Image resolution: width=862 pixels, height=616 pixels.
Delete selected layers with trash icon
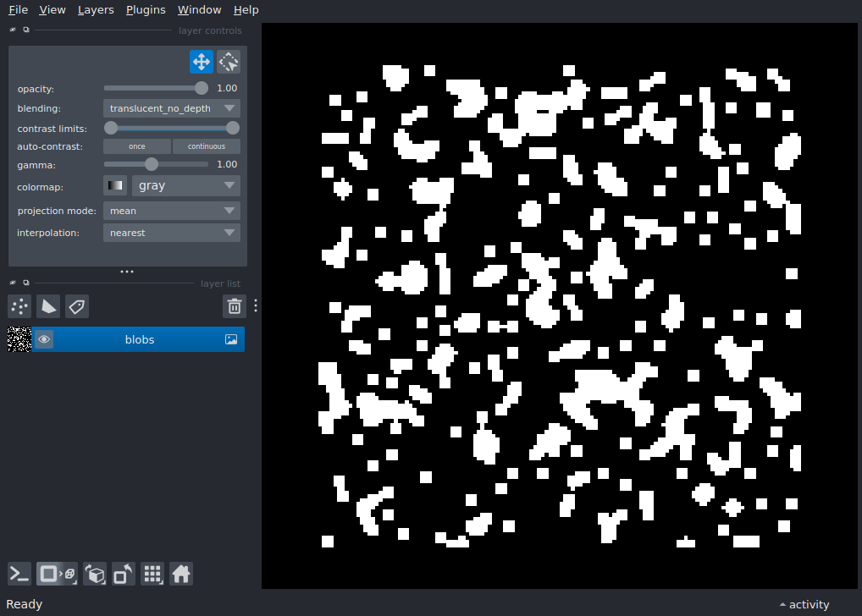235,306
